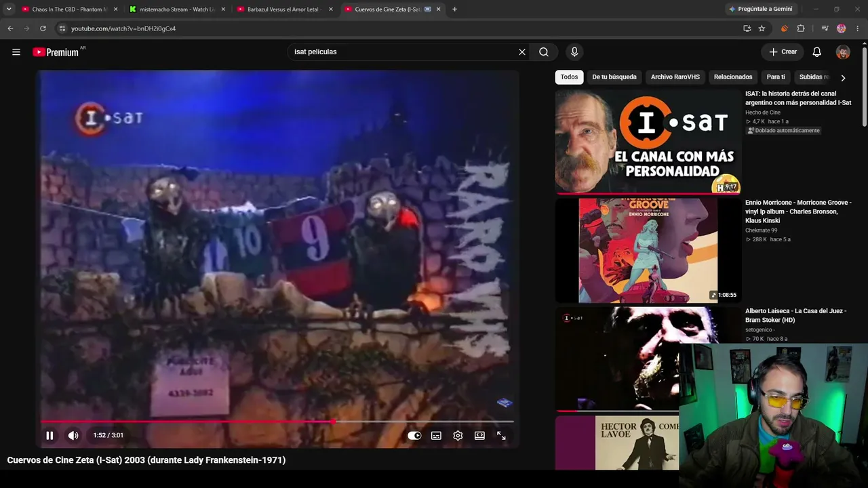Open the Extensions puzzle menu

(801, 28)
